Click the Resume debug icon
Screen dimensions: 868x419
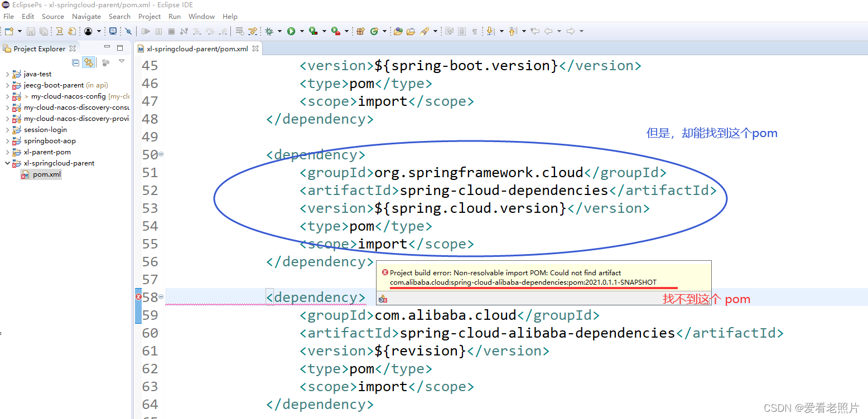coord(146,31)
